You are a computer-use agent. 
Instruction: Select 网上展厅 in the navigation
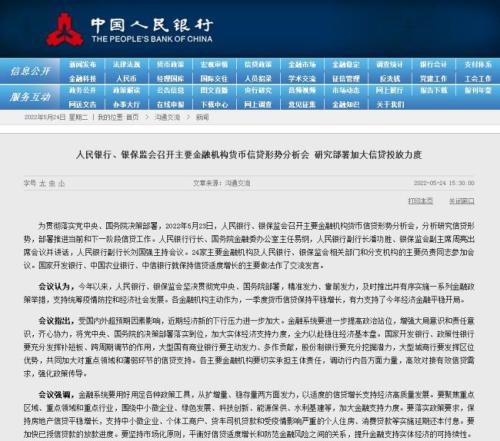coord(390,90)
